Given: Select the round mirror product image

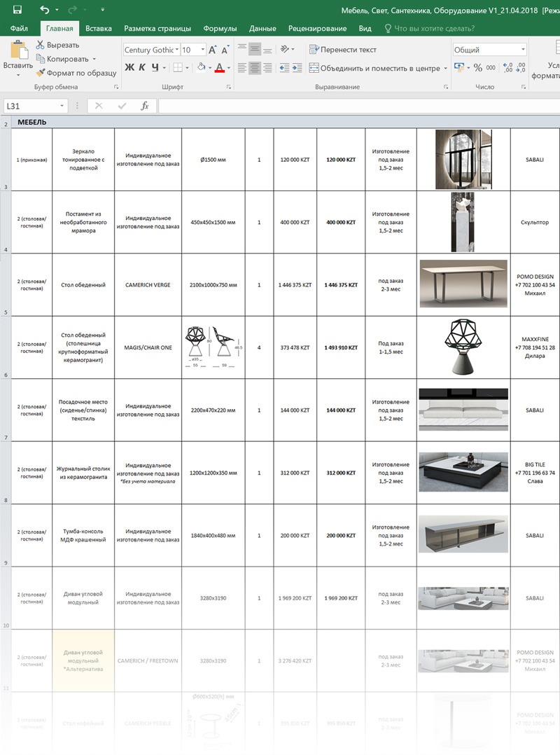Looking at the screenshot, I should point(463,160).
